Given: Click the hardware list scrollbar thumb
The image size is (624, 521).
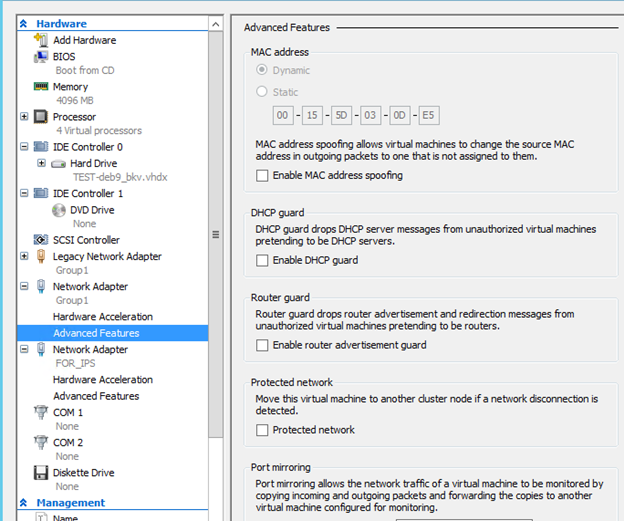Looking at the screenshot, I should (x=215, y=234).
